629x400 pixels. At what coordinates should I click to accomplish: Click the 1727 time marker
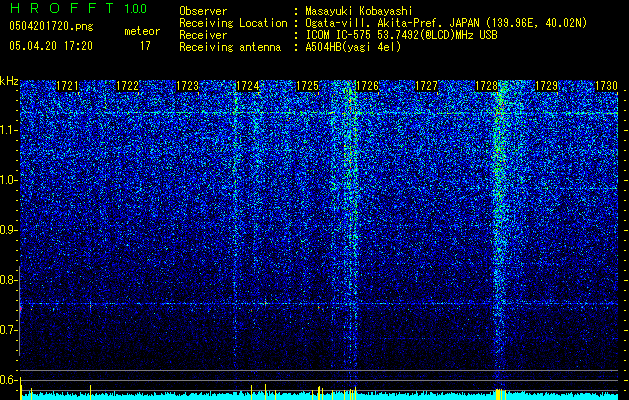426,86
